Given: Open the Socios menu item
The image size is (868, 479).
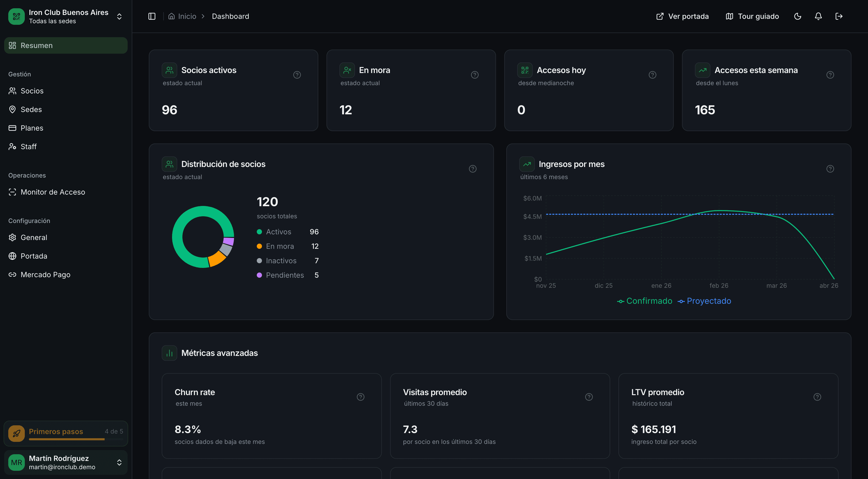Looking at the screenshot, I should pyautogui.click(x=32, y=91).
